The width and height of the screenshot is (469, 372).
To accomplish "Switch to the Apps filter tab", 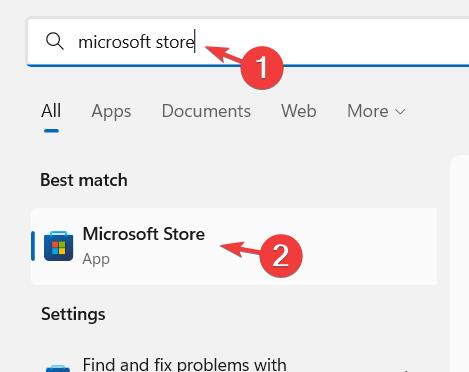I will coord(111,111).
